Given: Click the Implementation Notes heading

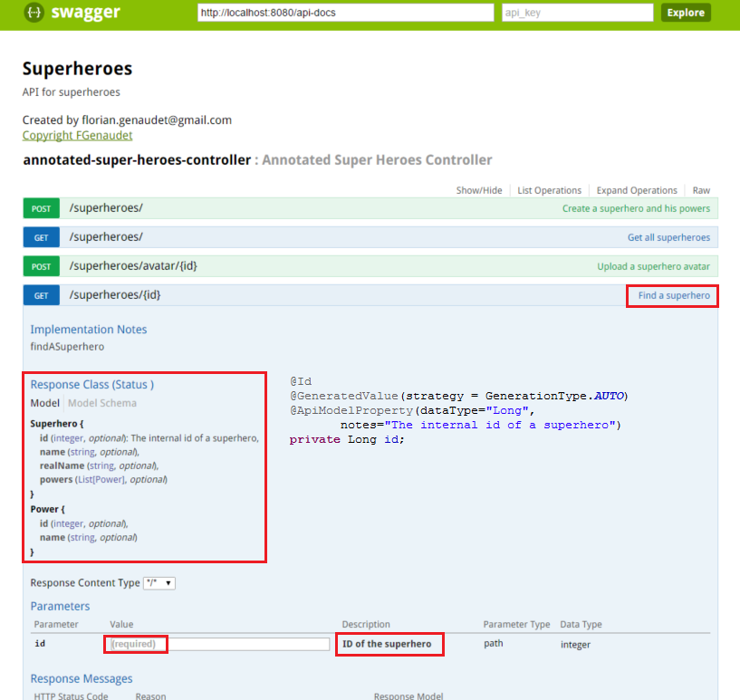Looking at the screenshot, I should 88,330.
